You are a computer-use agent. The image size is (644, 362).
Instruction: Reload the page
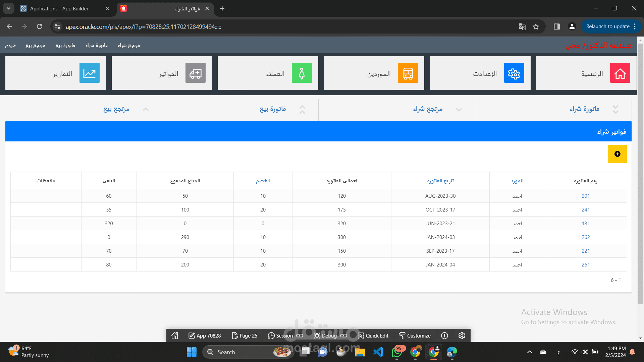point(40,26)
